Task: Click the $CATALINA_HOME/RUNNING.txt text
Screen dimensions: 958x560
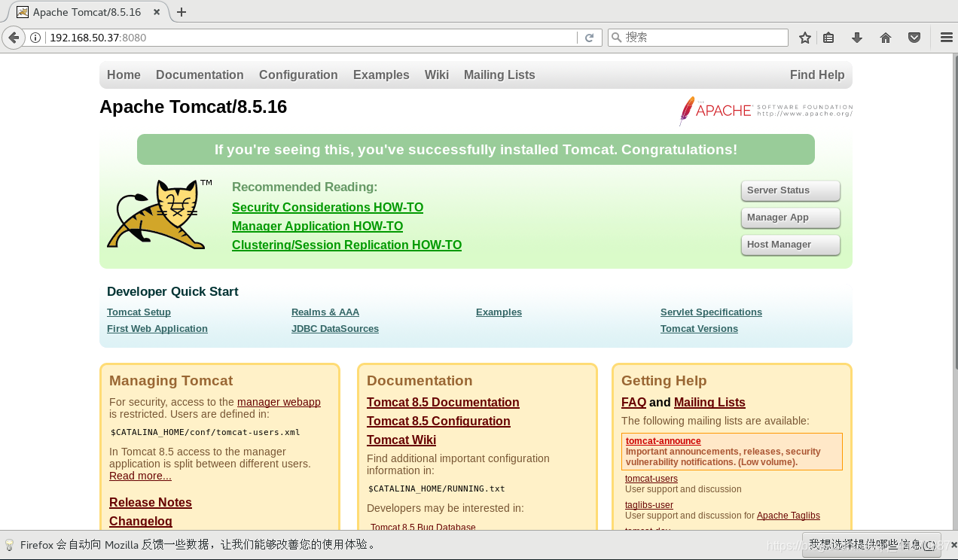Action: click(x=437, y=488)
